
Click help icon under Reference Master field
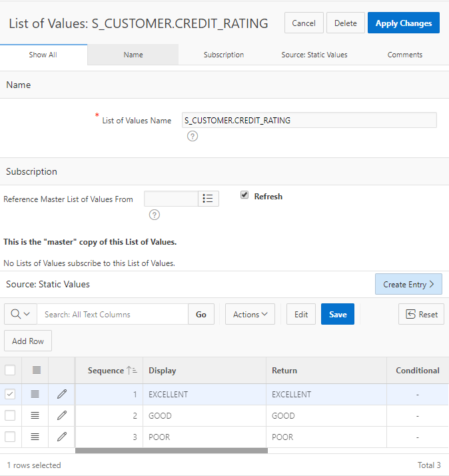155,215
